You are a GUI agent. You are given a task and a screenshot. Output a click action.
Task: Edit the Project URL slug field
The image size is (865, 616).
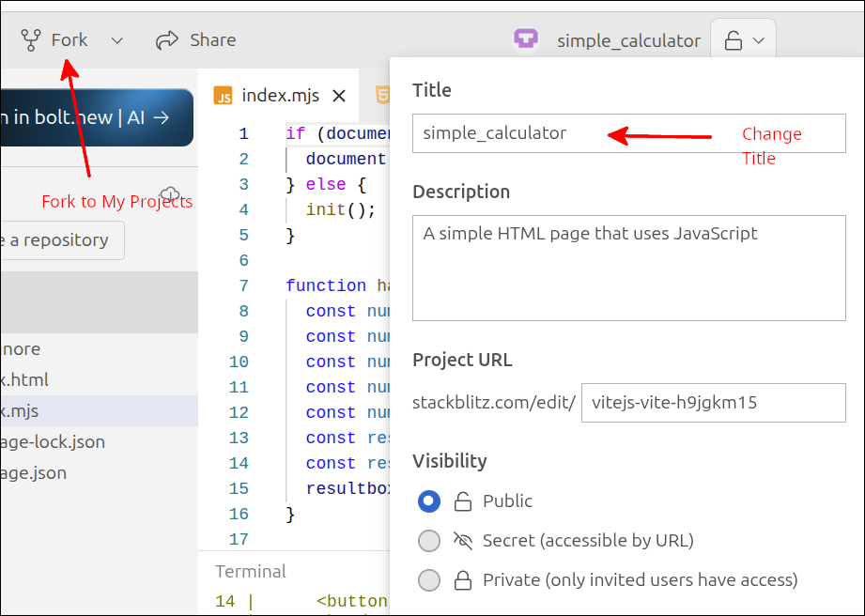[x=713, y=403]
